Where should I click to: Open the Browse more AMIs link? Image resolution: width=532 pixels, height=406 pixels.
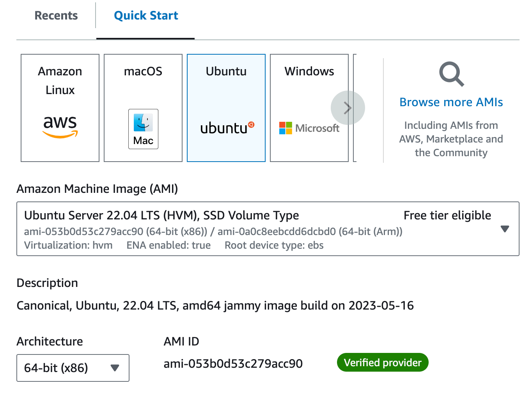pos(451,102)
